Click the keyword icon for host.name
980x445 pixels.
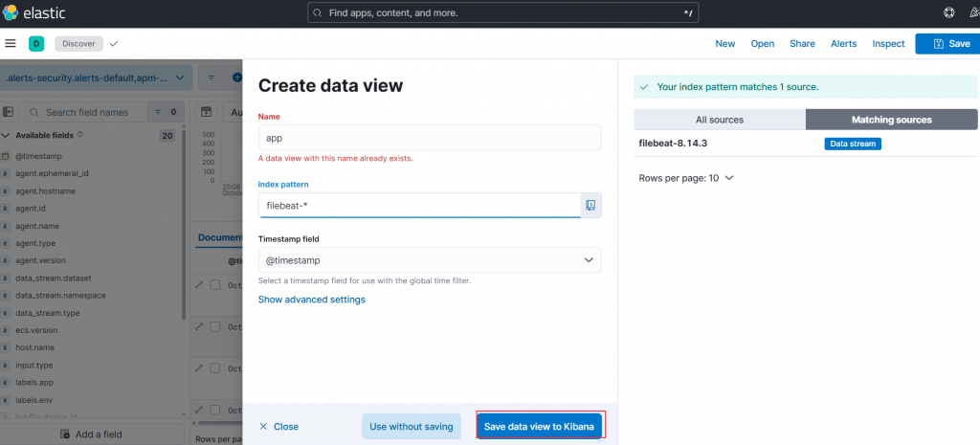(x=5, y=347)
